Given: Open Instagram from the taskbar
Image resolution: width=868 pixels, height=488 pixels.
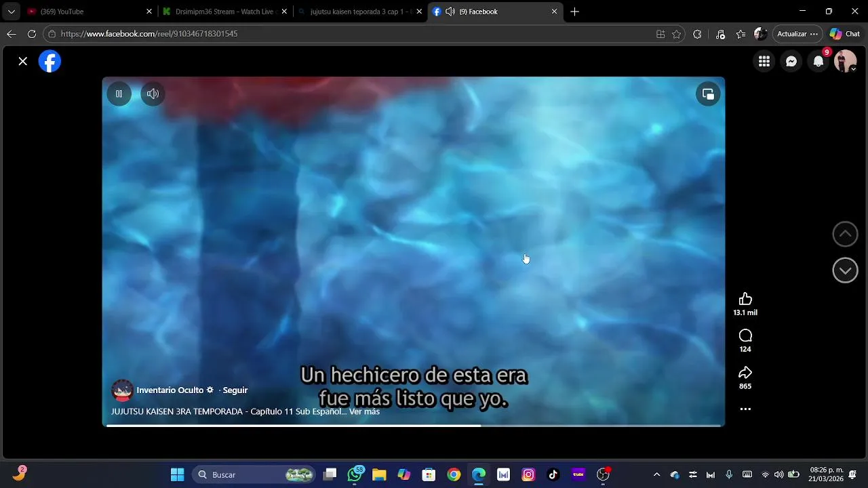Looking at the screenshot, I should (528, 474).
